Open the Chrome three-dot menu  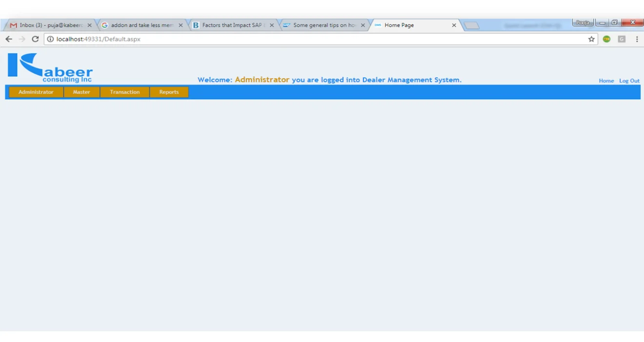[637, 39]
